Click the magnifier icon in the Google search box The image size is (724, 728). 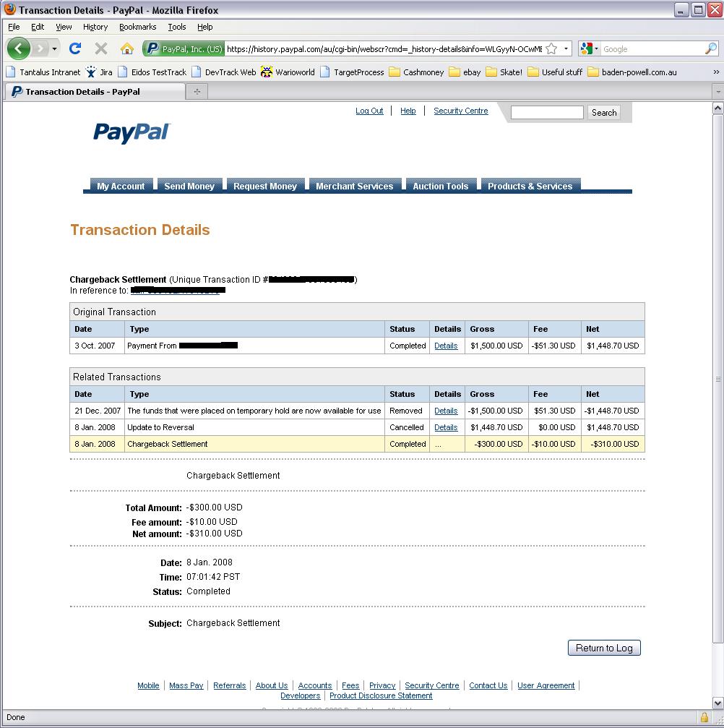pyautogui.click(x=710, y=48)
